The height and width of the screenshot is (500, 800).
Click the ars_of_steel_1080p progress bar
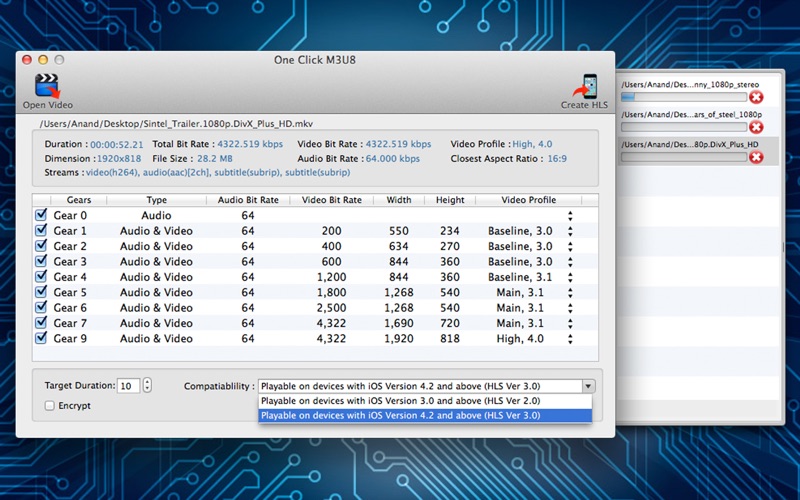684,127
